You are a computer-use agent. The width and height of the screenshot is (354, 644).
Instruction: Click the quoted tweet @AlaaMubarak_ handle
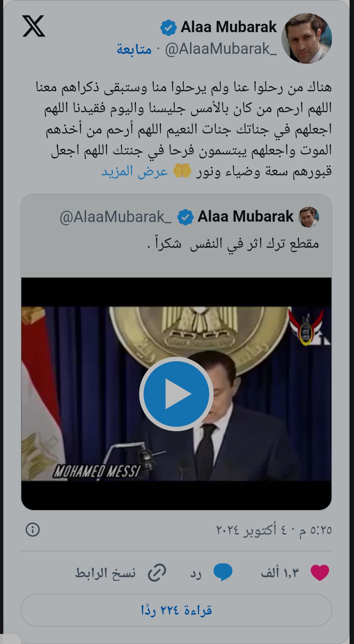(115, 217)
